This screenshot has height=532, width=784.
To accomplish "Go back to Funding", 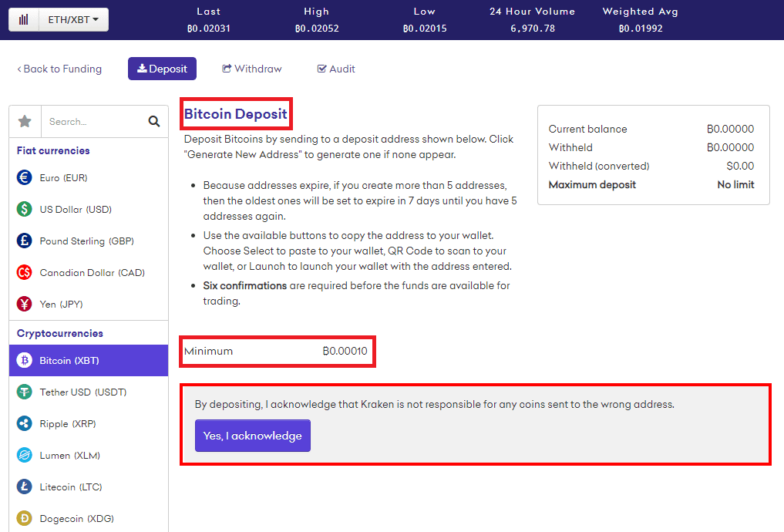I will 59,69.
